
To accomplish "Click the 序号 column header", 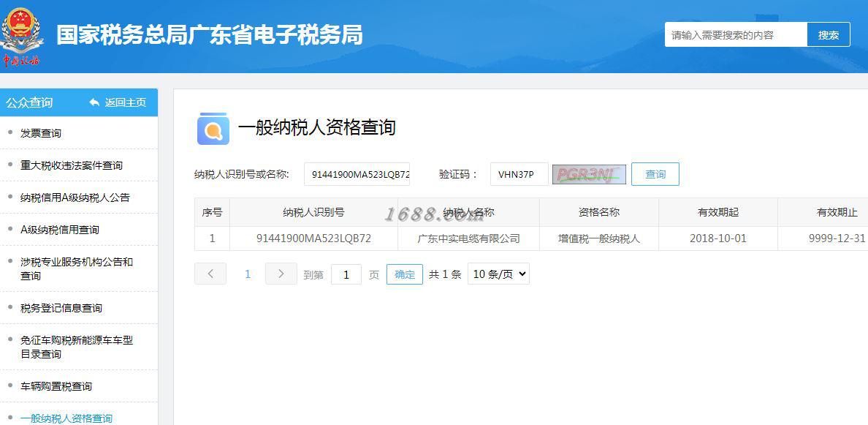I will click(x=212, y=212).
